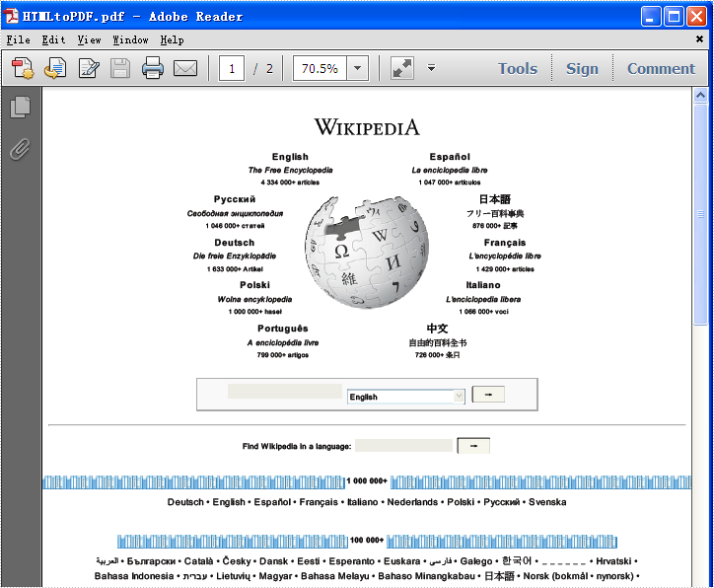Open the Edit menu
This screenshot has height=588, width=714.
53,40
